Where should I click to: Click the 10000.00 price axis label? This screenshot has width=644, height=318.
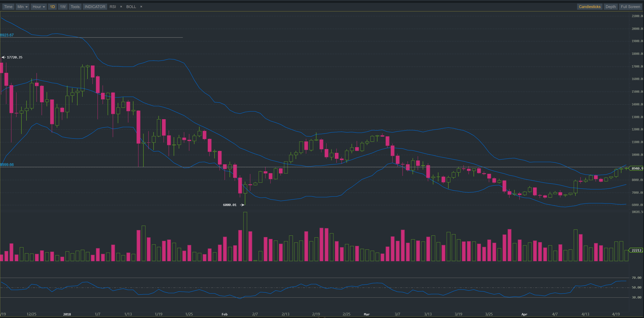pyautogui.click(x=637, y=155)
